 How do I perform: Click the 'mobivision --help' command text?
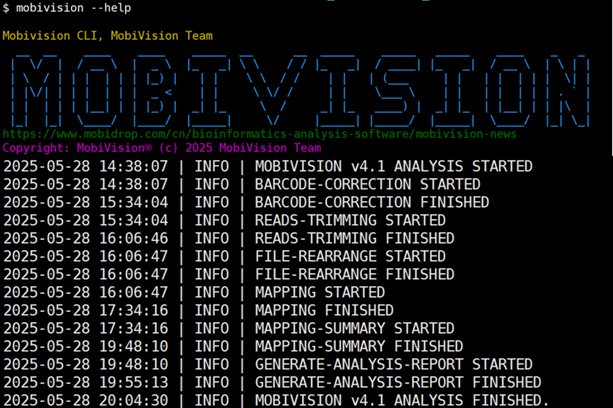[73, 8]
